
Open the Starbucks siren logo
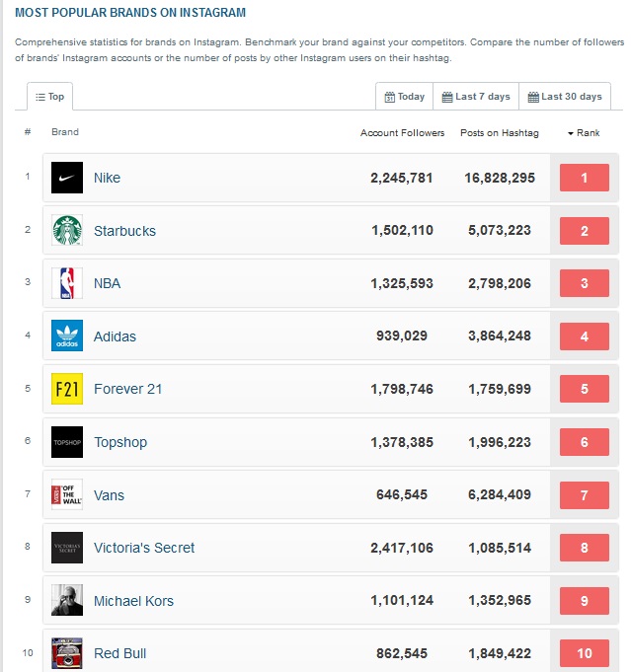pos(67,230)
